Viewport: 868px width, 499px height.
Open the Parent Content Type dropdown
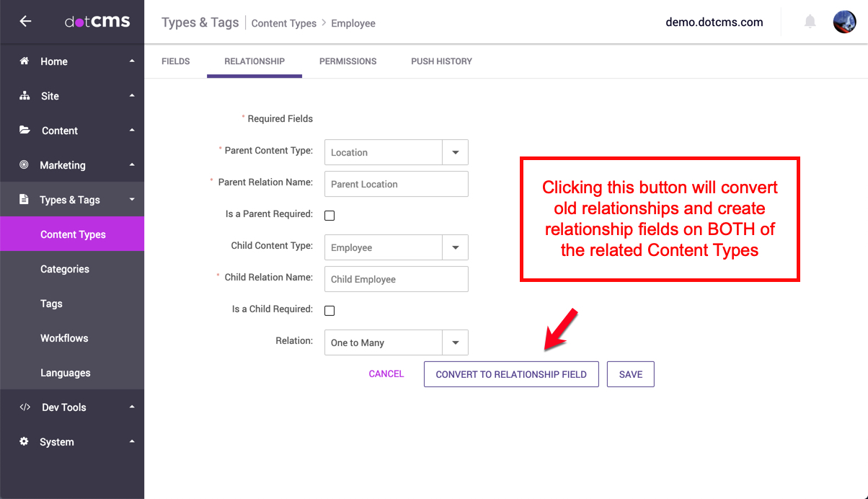[x=455, y=152]
